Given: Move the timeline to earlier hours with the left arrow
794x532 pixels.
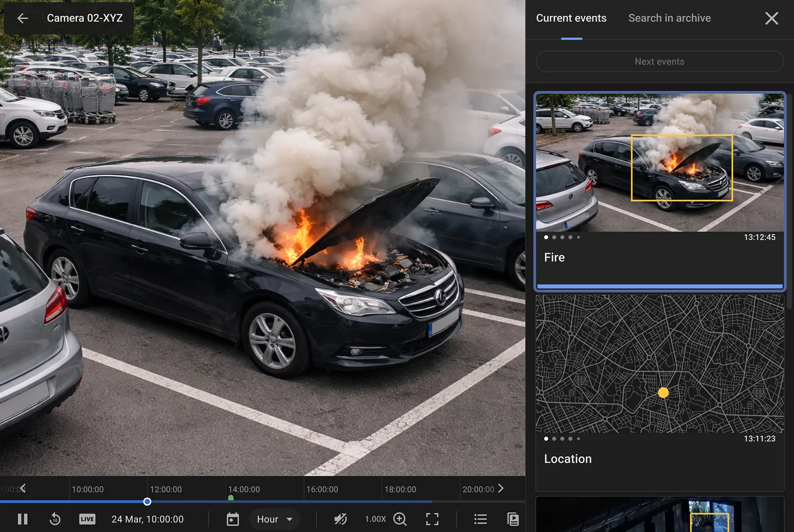Looking at the screenshot, I should (x=22, y=488).
